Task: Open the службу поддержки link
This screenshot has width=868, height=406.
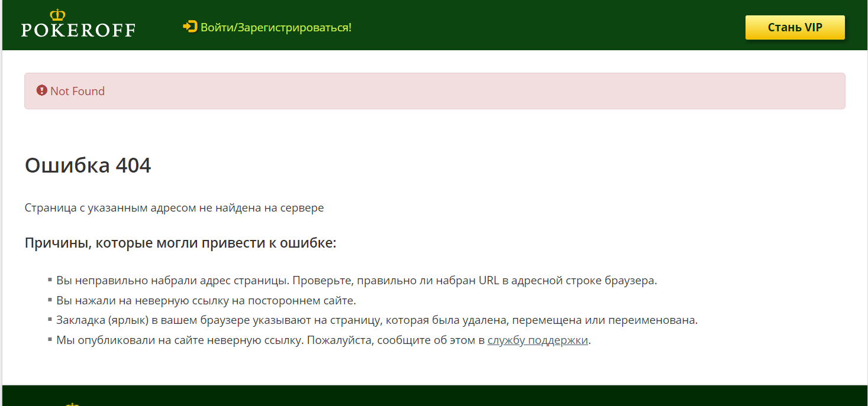Action: click(538, 341)
